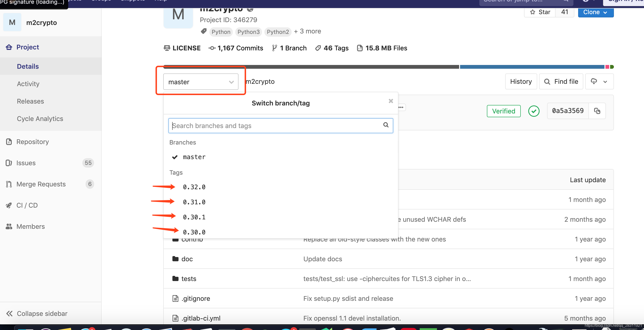
Task: Open Fix setup.py sdist and release commit
Action: coord(348,298)
